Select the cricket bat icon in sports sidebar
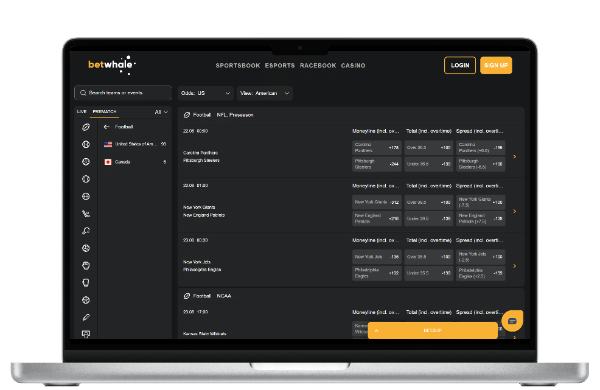Viewport: 600px width, 390px height. tap(86, 317)
